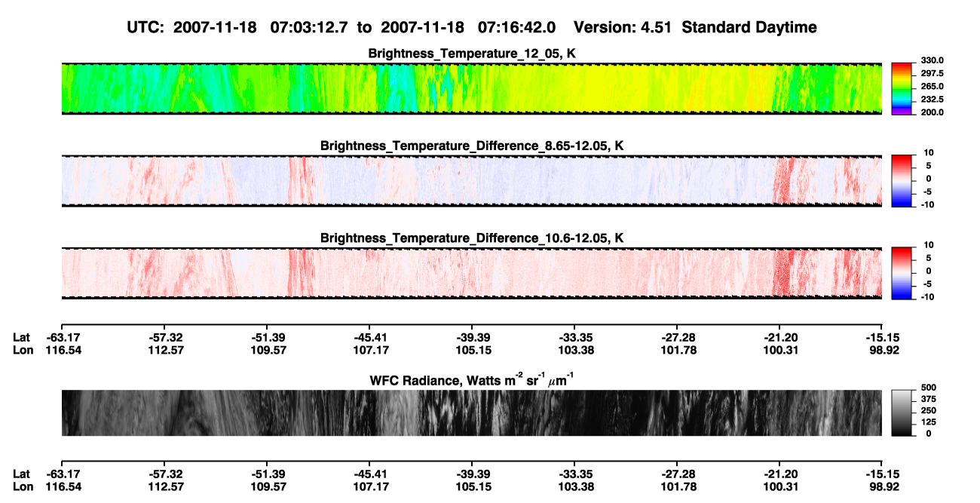Click the grayscale colorbar beside WFC Radiance
Image resolution: width=980 pixels, height=503 pixels.
click(x=902, y=413)
